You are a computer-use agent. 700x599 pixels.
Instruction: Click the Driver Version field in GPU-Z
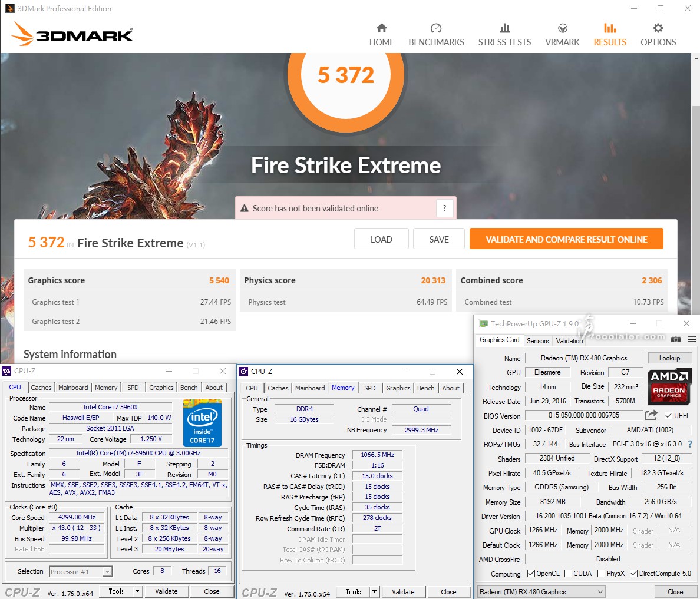[609, 516]
